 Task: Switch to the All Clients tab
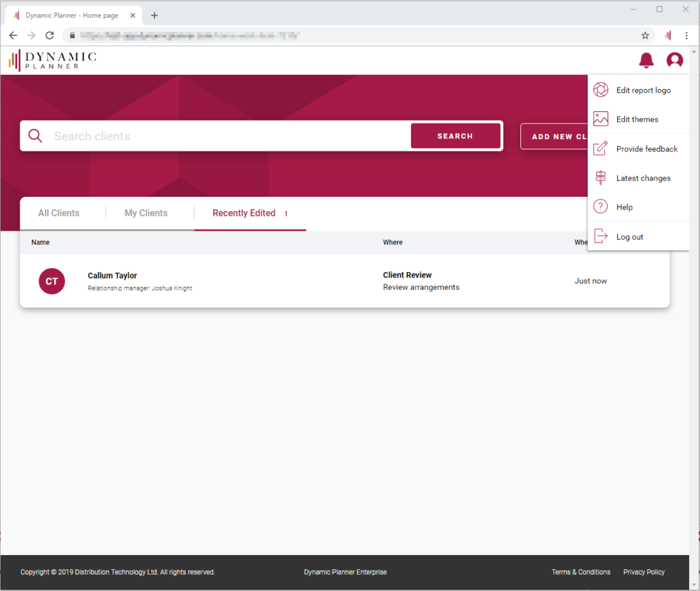click(59, 212)
